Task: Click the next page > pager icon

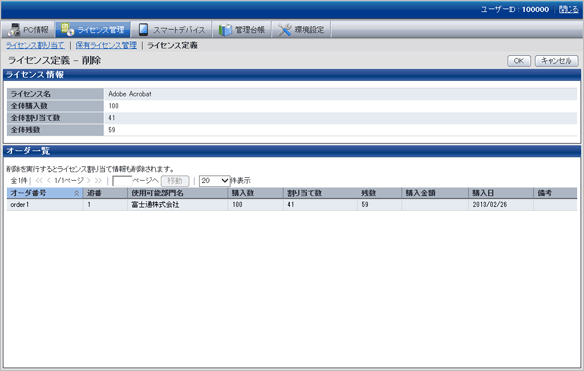Action: pos(89,181)
